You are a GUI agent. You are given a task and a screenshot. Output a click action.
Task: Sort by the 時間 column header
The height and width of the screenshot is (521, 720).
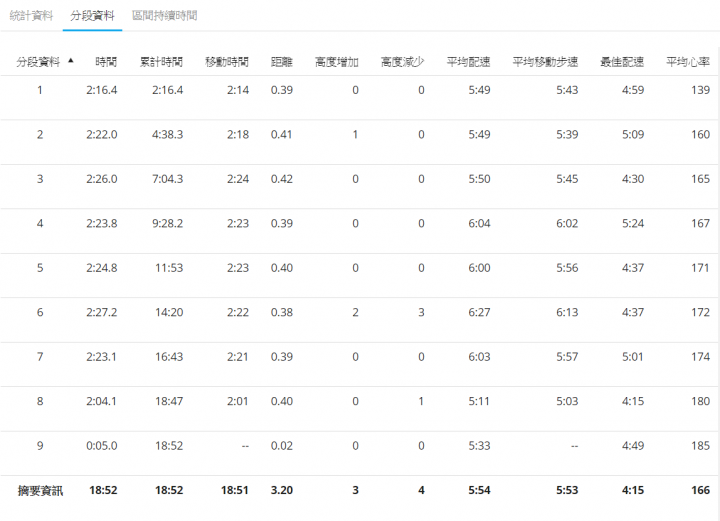106,62
